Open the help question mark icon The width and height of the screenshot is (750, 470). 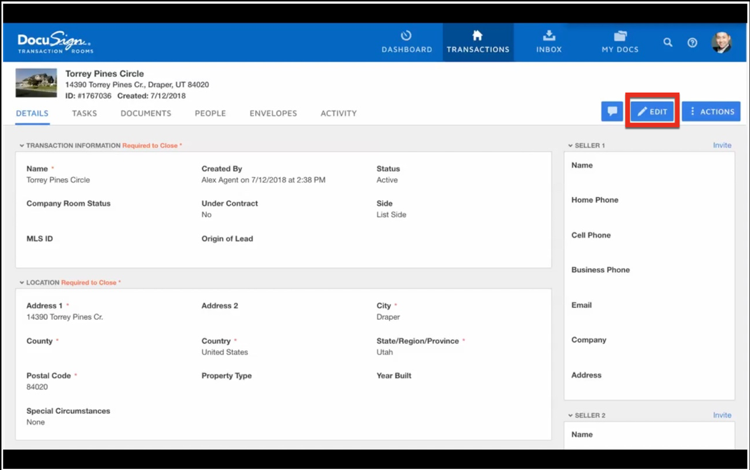point(692,43)
